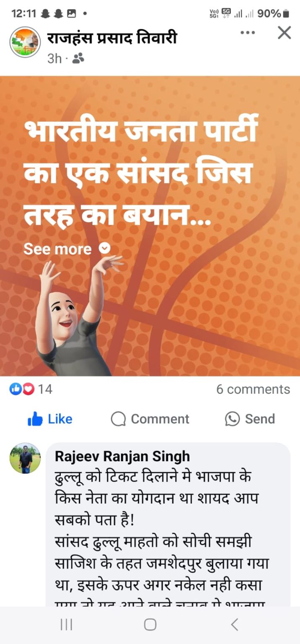The width and height of the screenshot is (300, 644).
Task: Tap the Android home button
Action: (150, 625)
